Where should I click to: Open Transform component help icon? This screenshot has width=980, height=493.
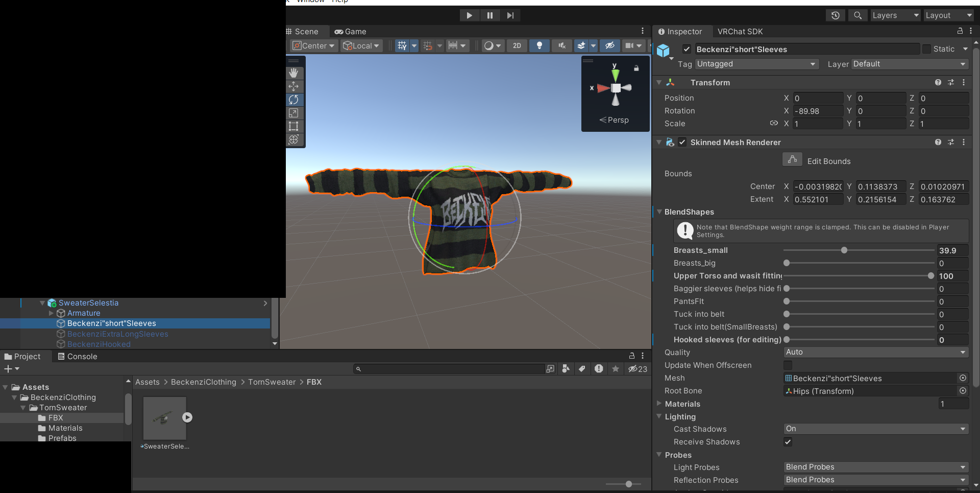click(938, 82)
